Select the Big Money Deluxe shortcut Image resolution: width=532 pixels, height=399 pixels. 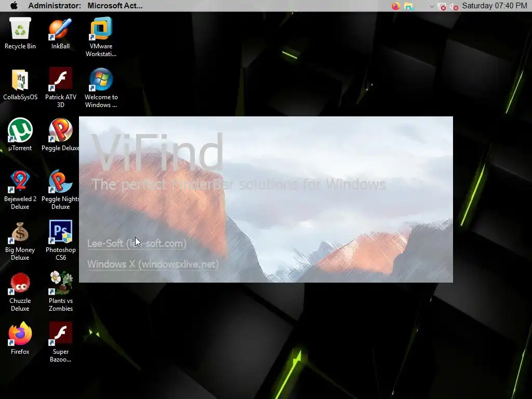point(20,240)
